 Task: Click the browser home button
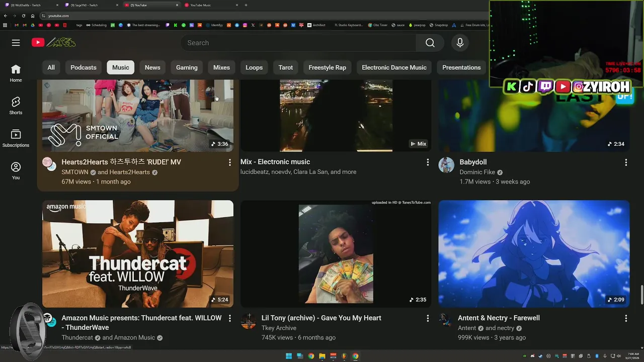(x=33, y=16)
